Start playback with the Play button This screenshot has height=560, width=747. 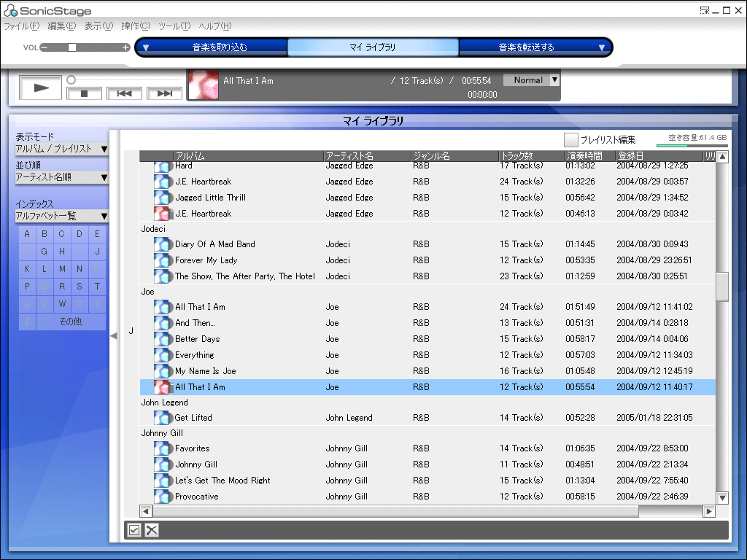(41, 87)
